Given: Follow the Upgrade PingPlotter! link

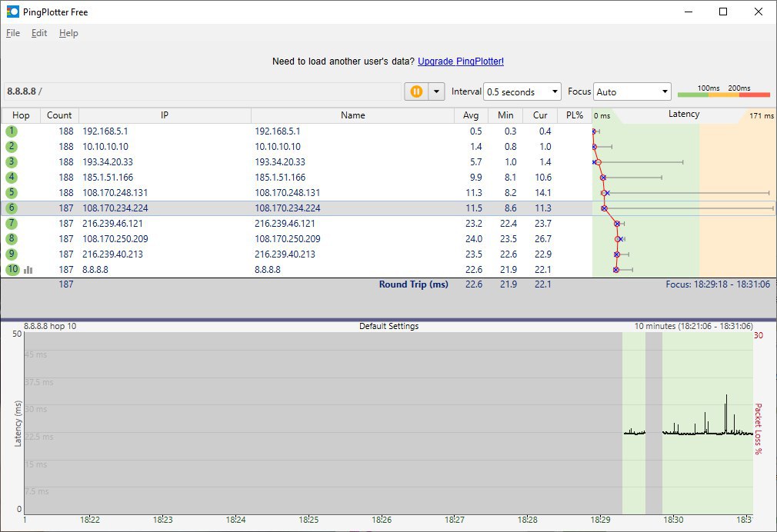Looking at the screenshot, I should (x=460, y=62).
